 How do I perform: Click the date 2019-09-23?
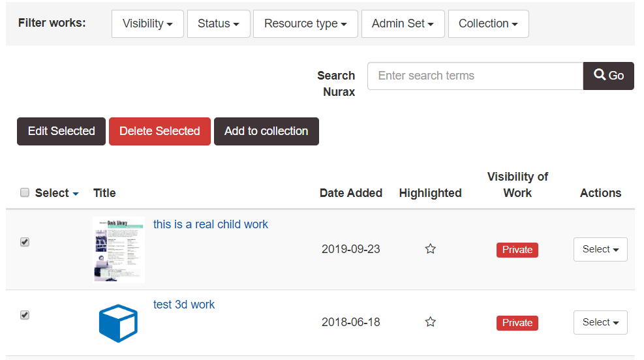tap(351, 249)
